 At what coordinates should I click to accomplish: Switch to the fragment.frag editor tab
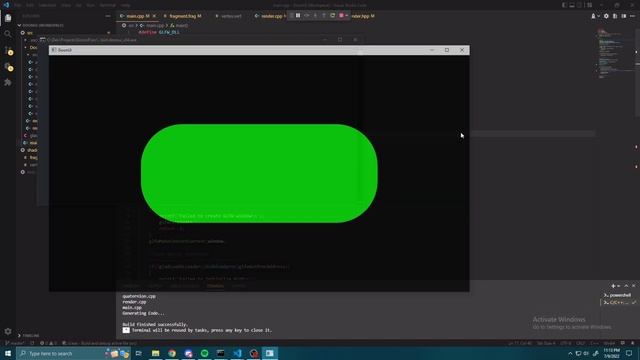(x=182, y=16)
